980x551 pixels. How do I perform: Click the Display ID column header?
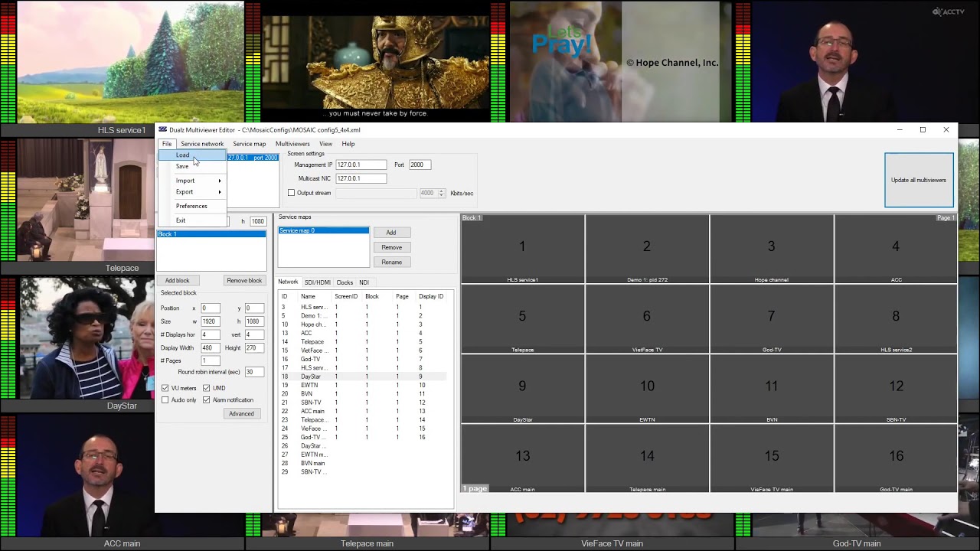tap(431, 296)
